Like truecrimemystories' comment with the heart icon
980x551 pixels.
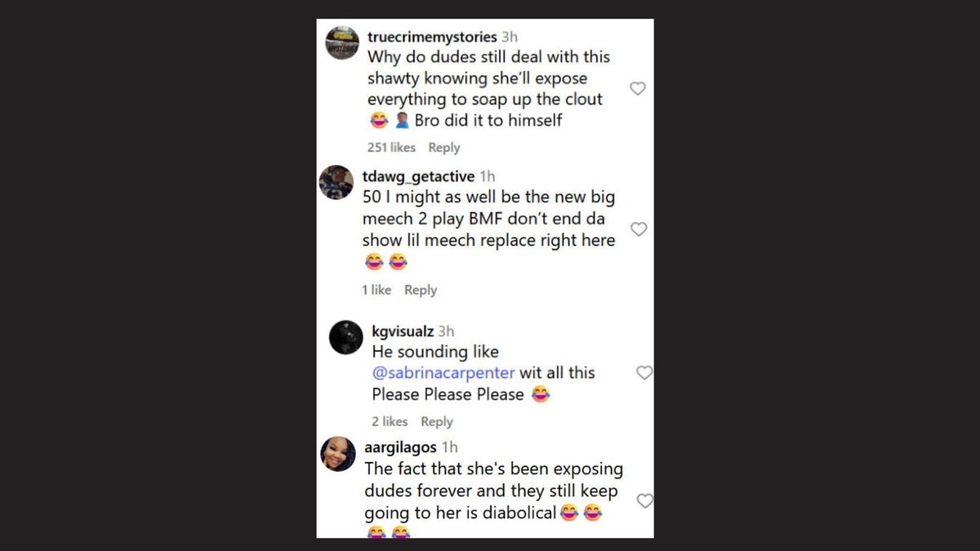pos(638,88)
